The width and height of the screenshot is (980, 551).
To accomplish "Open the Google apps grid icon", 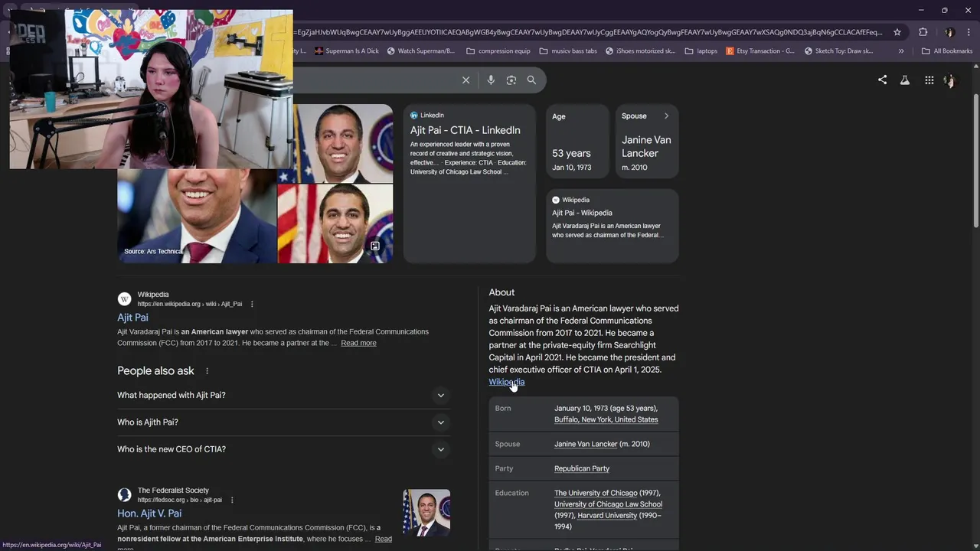I will click(929, 80).
